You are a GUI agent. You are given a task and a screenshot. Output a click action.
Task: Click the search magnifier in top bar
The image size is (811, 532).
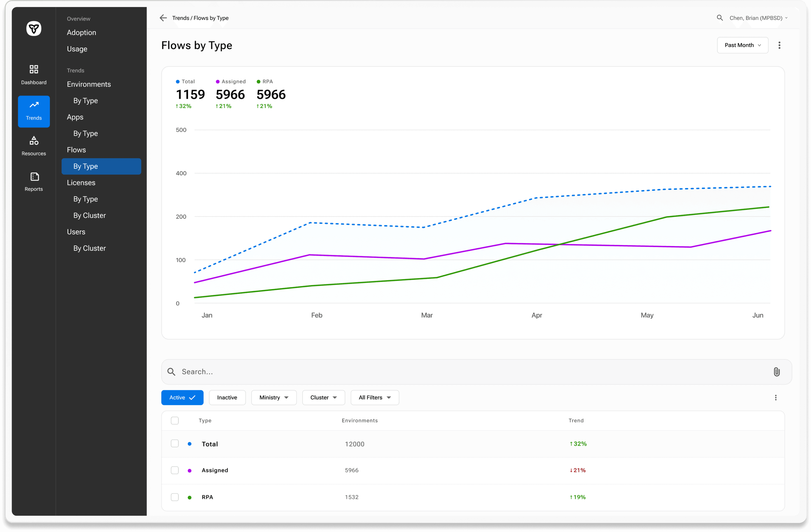coord(719,18)
